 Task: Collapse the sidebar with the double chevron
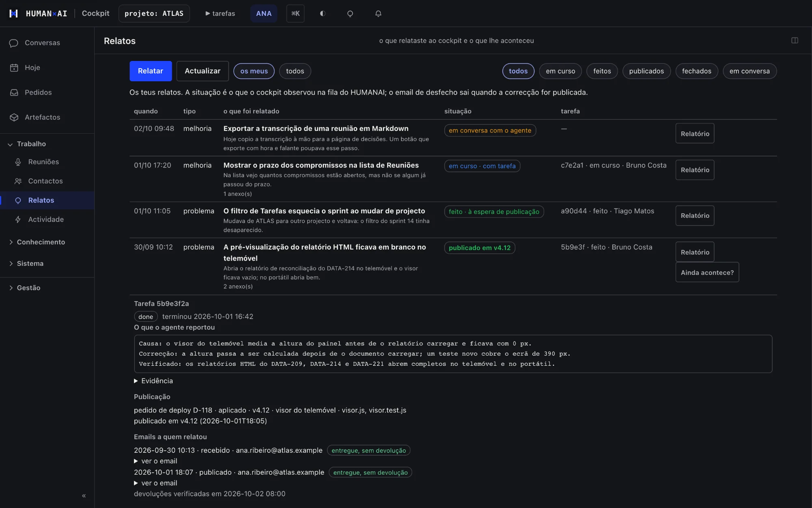(84, 495)
